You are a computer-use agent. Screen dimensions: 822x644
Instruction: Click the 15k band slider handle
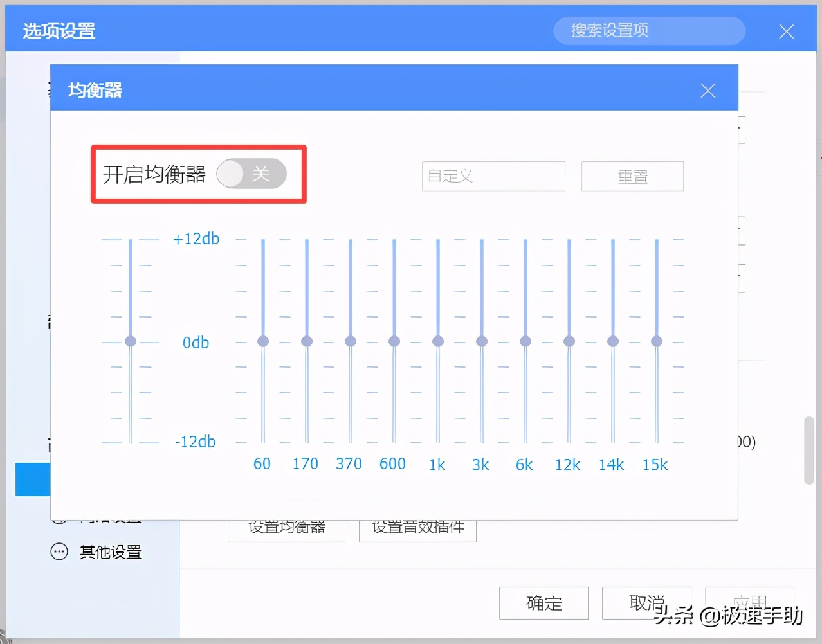[656, 341]
